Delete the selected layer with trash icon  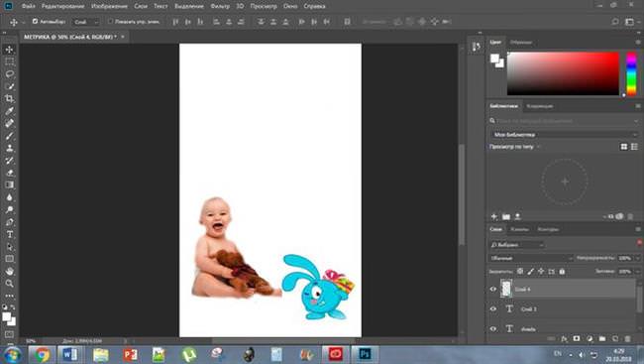(627, 338)
